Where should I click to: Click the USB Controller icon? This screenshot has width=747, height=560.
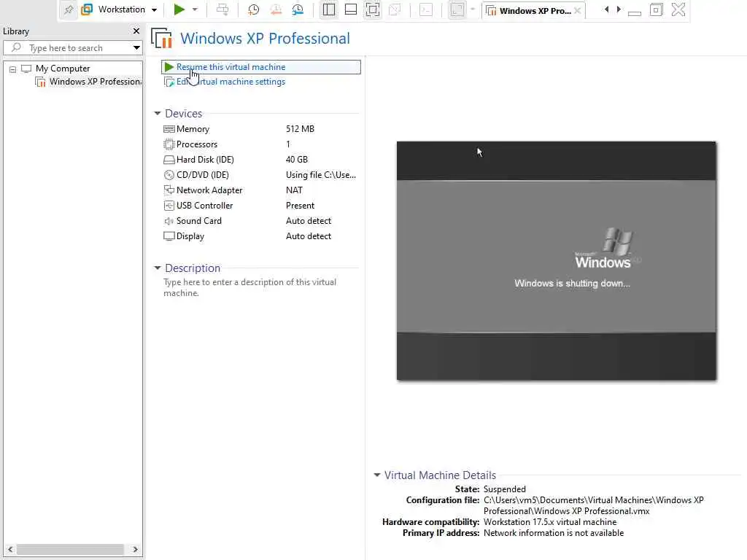[169, 205]
